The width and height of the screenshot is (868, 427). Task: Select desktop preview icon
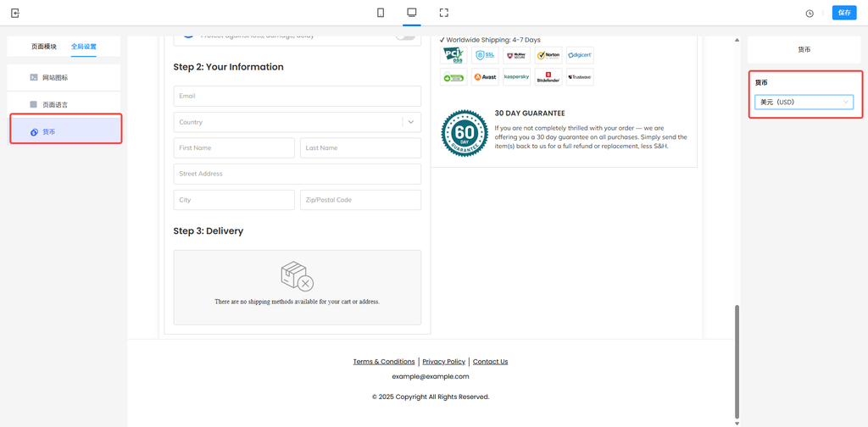(x=412, y=13)
